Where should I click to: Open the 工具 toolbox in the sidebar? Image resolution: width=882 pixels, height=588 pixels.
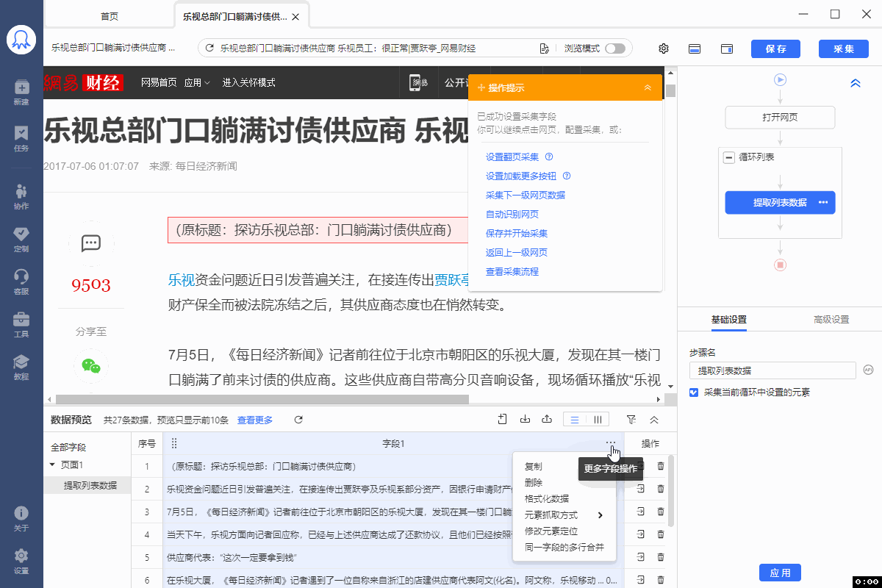(x=21, y=323)
